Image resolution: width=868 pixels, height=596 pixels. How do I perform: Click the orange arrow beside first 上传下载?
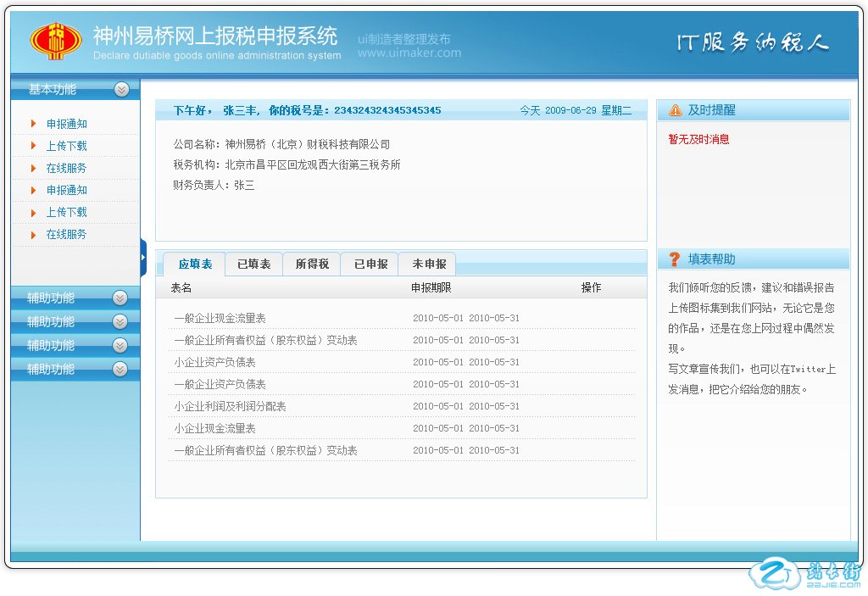34,146
